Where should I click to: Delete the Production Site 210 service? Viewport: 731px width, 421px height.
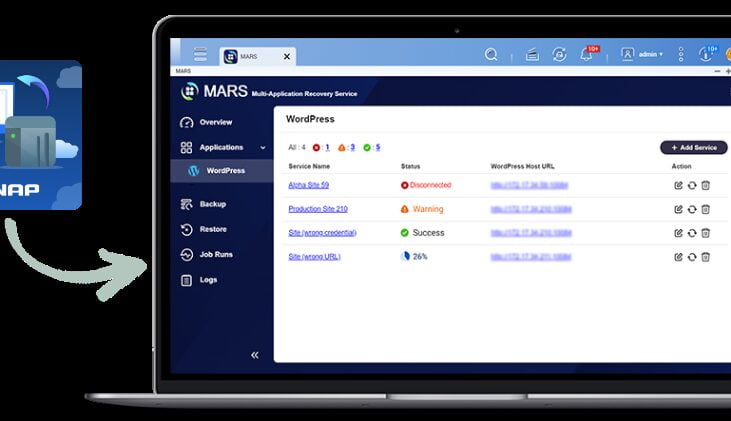(x=705, y=209)
